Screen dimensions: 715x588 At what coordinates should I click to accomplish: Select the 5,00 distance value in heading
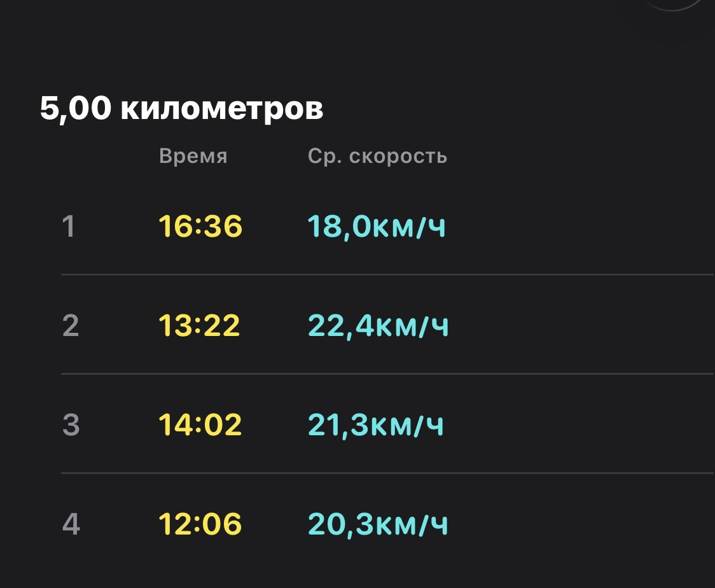tap(75, 109)
